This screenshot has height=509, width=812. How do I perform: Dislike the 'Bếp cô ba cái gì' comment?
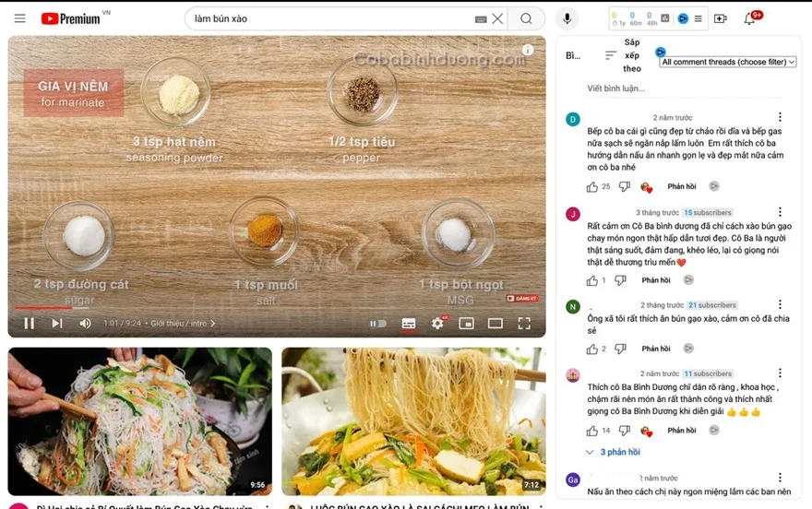tap(625, 187)
